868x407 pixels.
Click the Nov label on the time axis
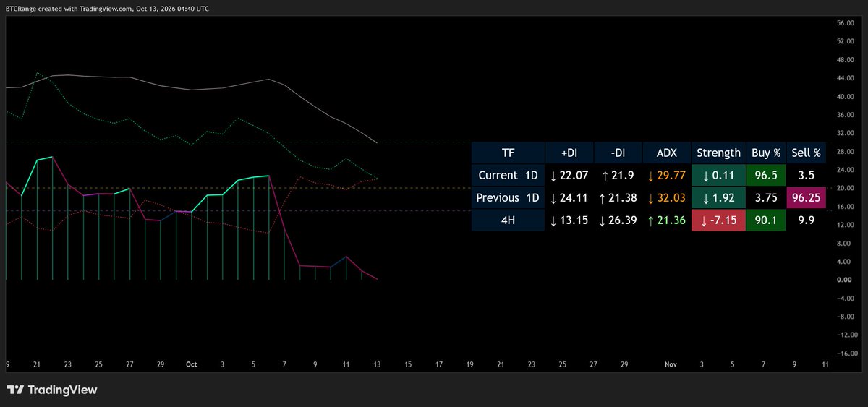(x=671, y=365)
